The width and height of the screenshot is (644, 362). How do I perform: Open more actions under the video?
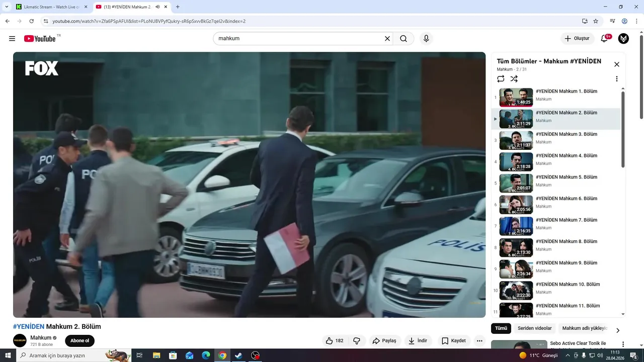pyautogui.click(x=479, y=341)
